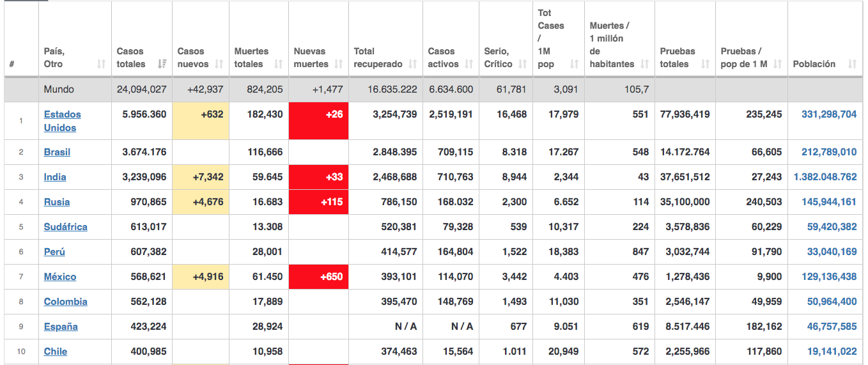This screenshot has width=868, height=365.
Task: Open the Colombia country link
Action: (66, 302)
